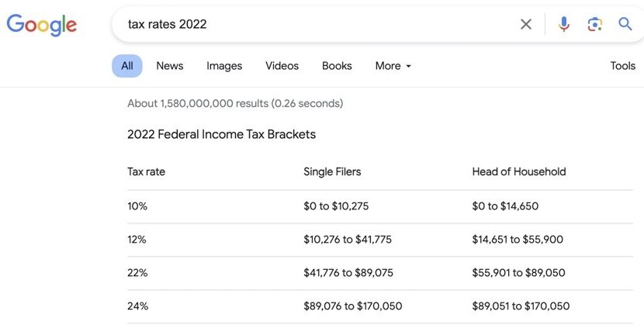Select the 10% tax rate cell
644x328 pixels.
click(137, 206)
